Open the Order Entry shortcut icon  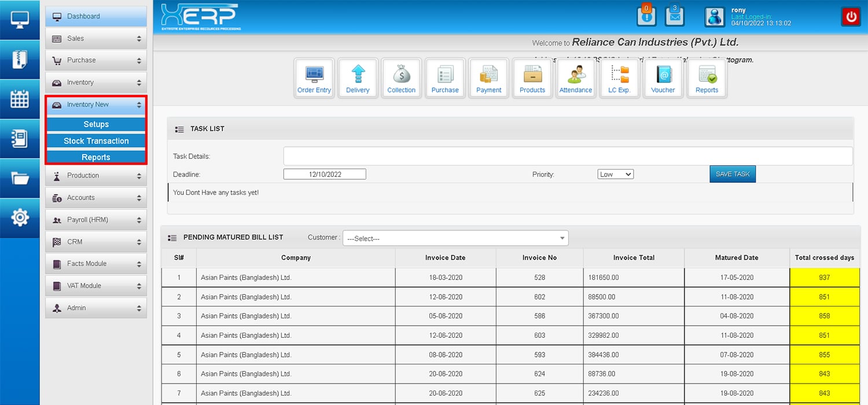pyautogui.click(x=314, y=78)
